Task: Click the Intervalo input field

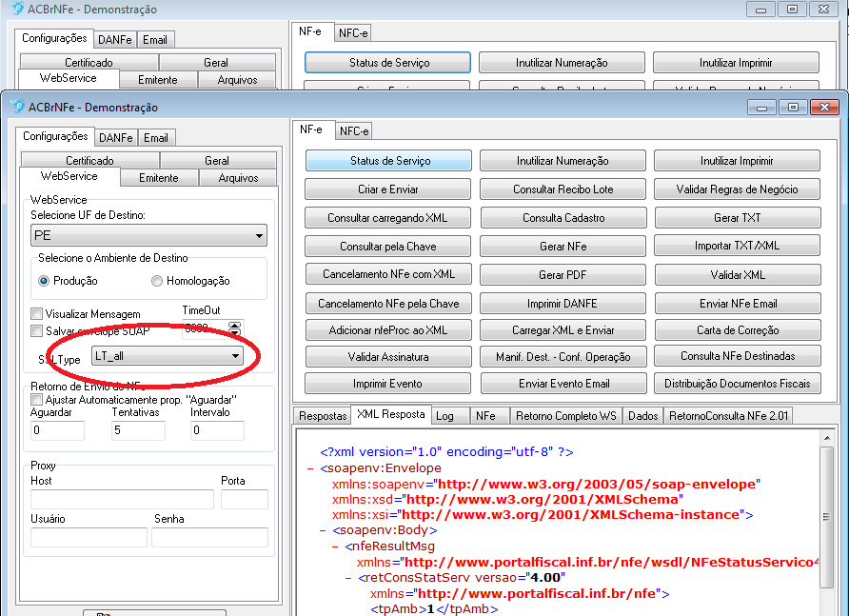Action: coord(217,430)
